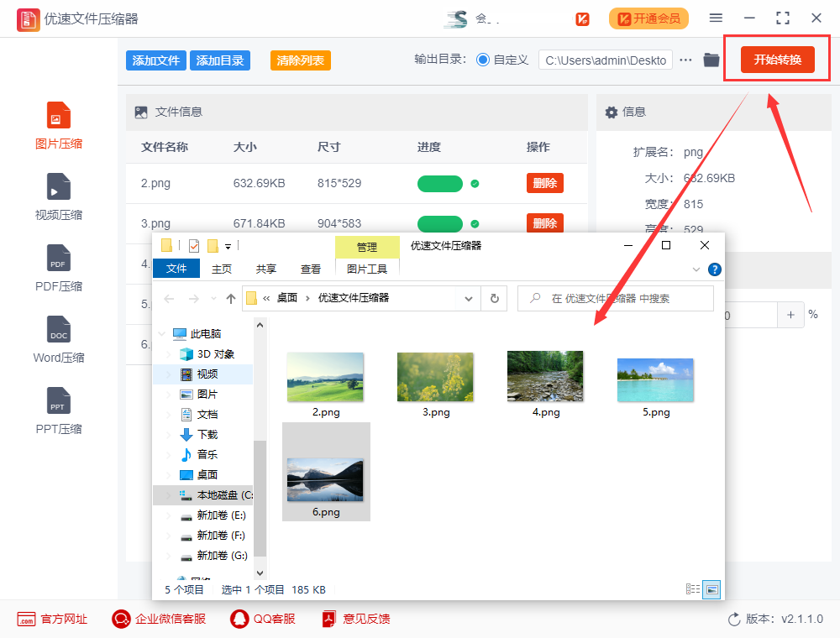Click the user avatar logo in title bar
Screen dimensions: 840x638
pyautogui.click(x=456, y=18)
